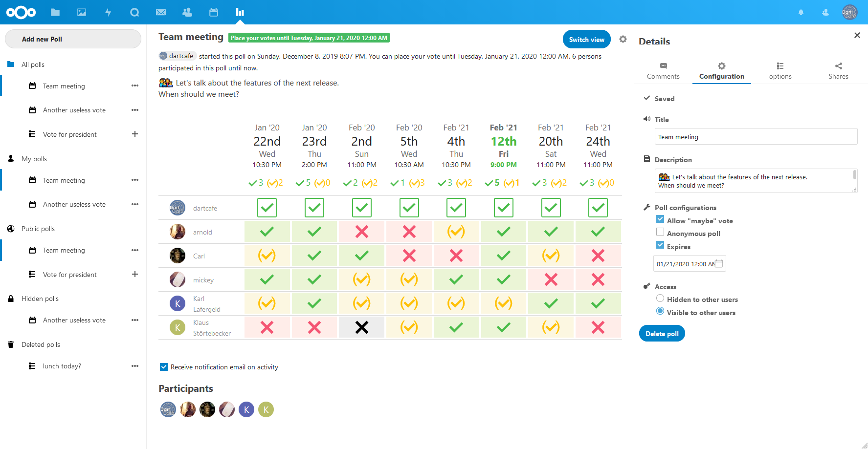Open the expiry date picker calendar icon
Screen dimensions: 868x449
[719, 263]
